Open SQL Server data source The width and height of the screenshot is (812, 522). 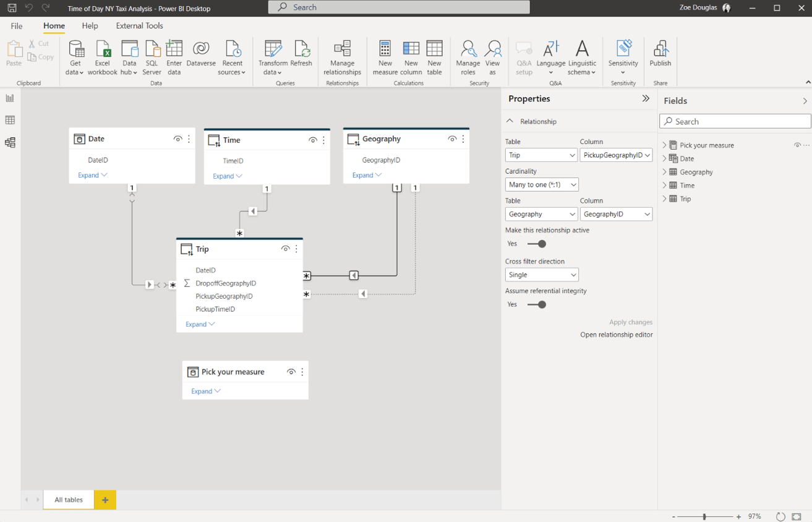click(x=152, y=58)
